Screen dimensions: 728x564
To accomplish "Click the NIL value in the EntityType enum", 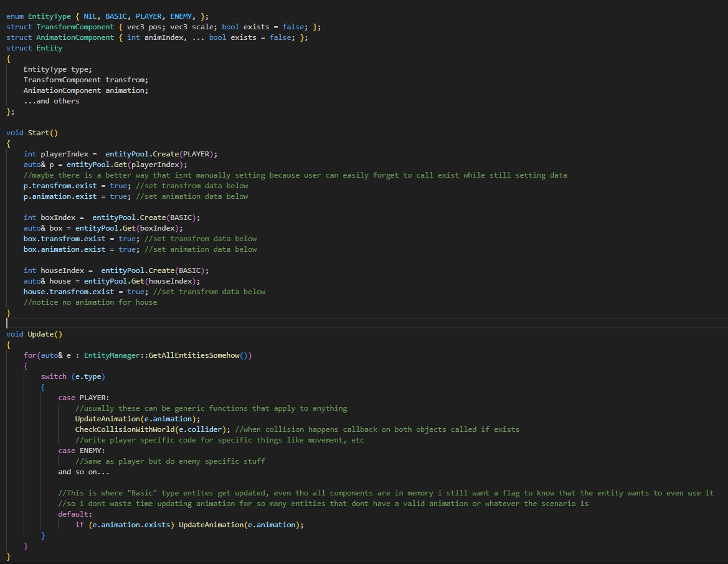I will tap(90, 16).
